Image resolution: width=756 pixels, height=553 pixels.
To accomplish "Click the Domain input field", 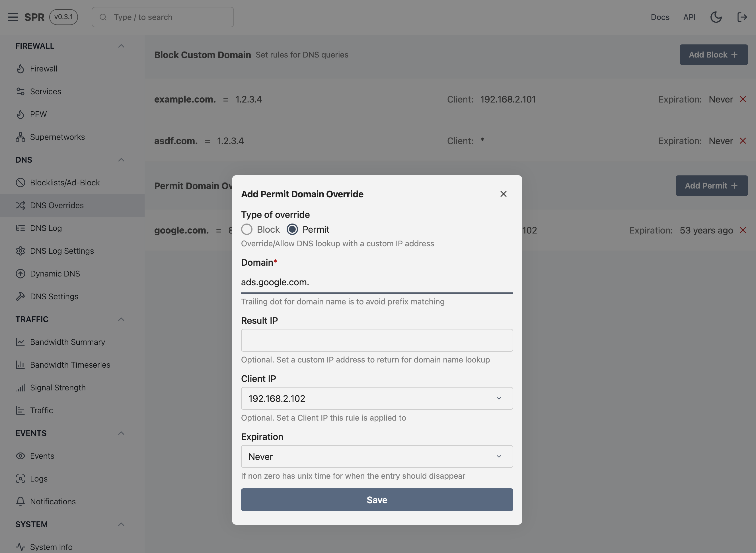I will click(x=377, y=282).
